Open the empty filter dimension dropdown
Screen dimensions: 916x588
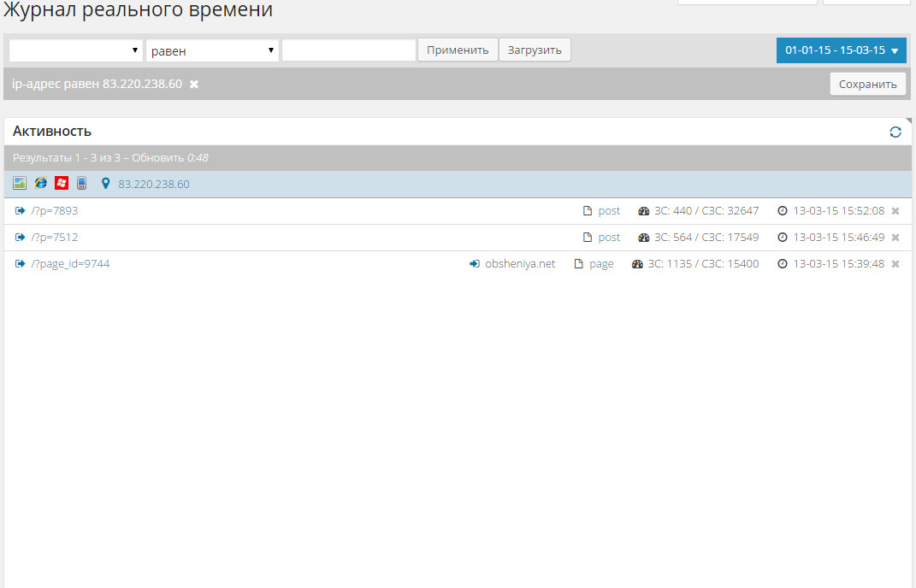76,50
